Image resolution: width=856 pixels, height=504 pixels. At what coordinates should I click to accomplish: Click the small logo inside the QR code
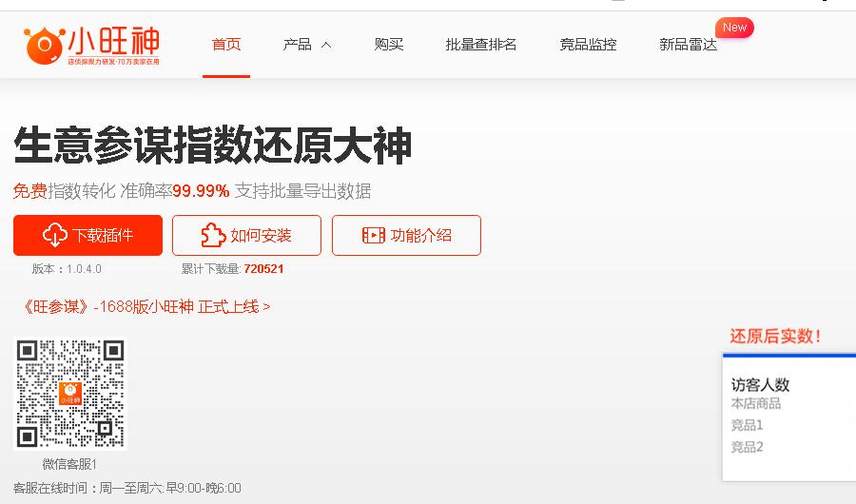click(x=70, y=394)
